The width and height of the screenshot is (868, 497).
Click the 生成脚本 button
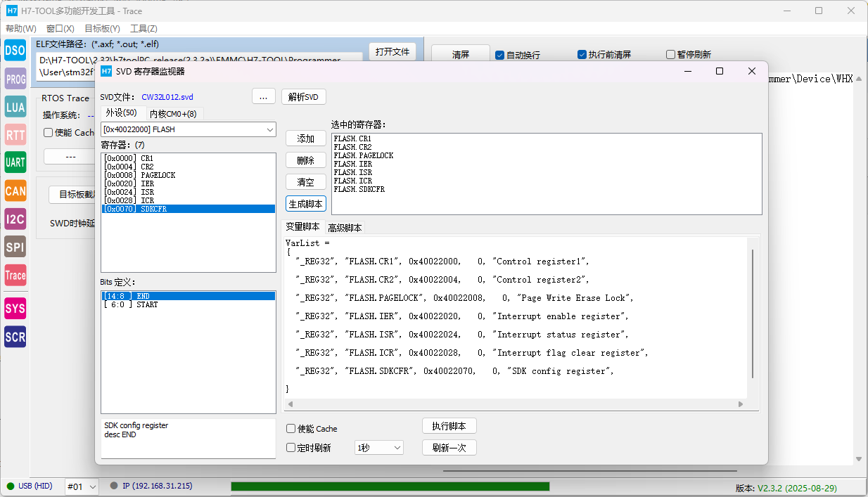coord(306,204)
